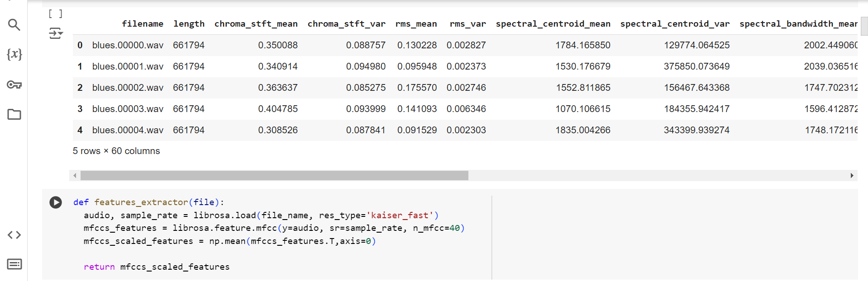Open the code snippets panel
The width and height of the screenshot is (868, 281).
14,235
